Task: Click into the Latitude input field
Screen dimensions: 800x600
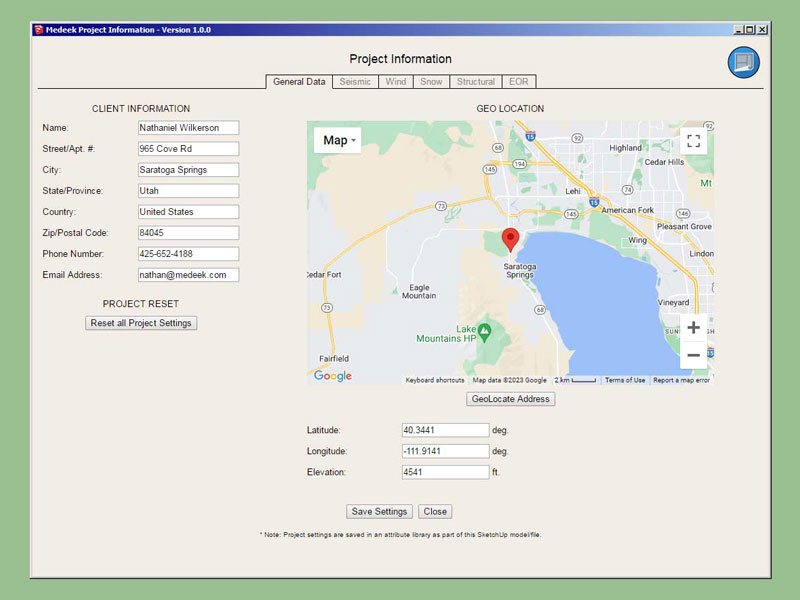Action: 445,430
